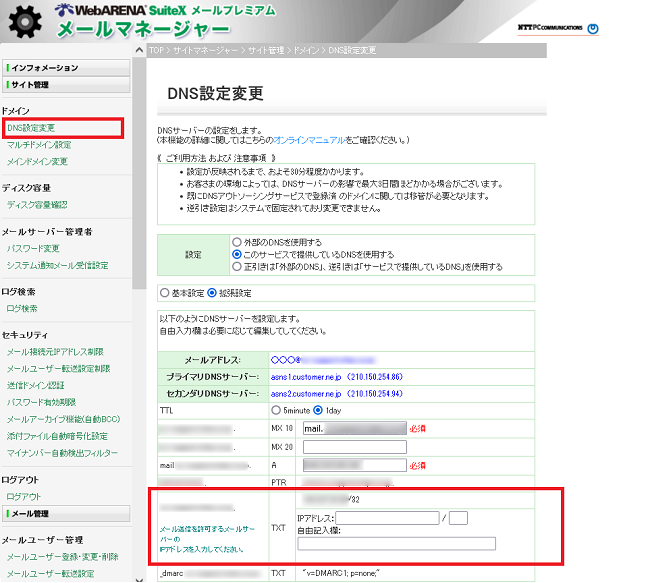Click the MX 20 input field

point(355,447)
